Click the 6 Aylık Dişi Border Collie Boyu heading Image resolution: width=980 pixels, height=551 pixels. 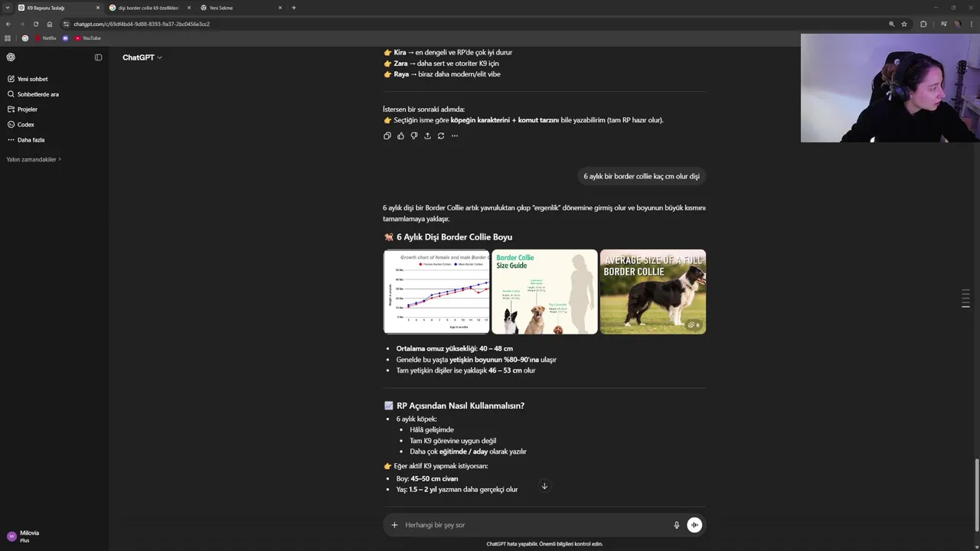click(448, 237)
